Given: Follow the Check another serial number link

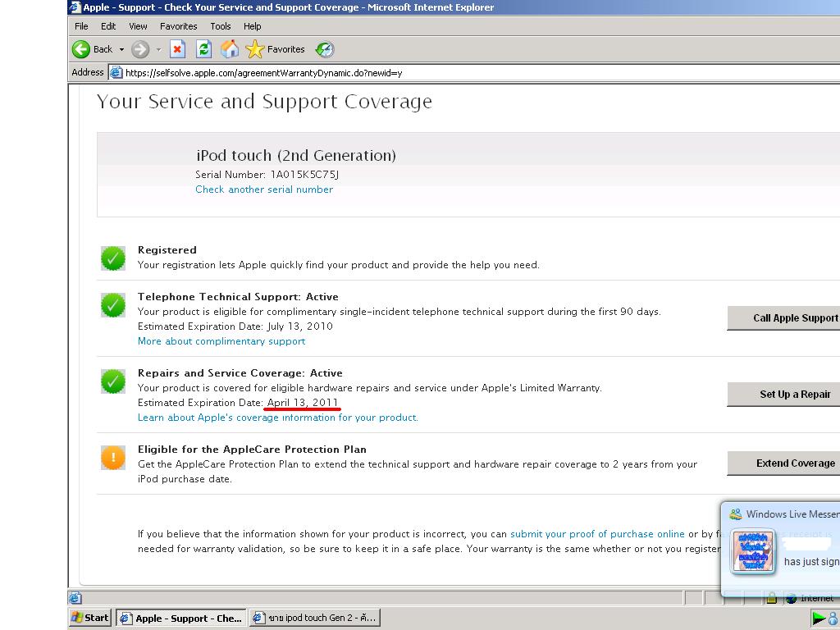Looking at the screenshot, I should [x=264, y=189].
